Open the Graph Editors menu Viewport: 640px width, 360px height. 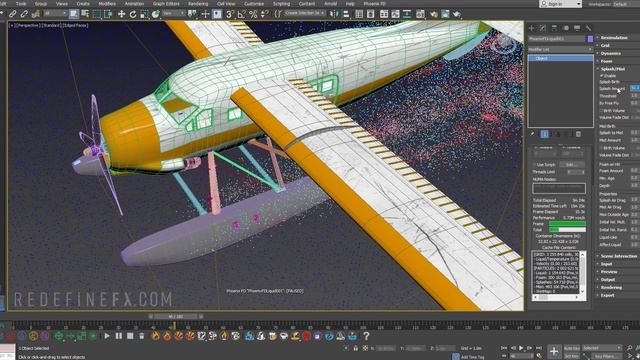pos(166,4)
